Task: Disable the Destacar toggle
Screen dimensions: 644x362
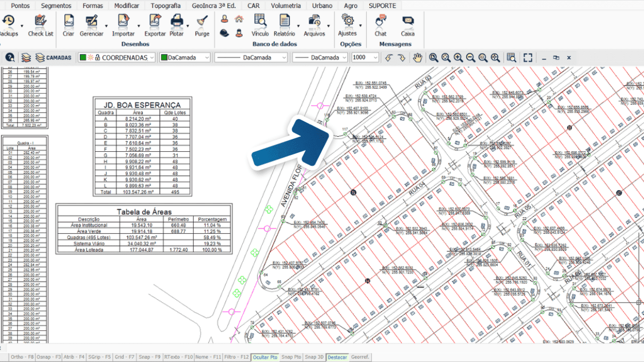Action: [337, 357]
